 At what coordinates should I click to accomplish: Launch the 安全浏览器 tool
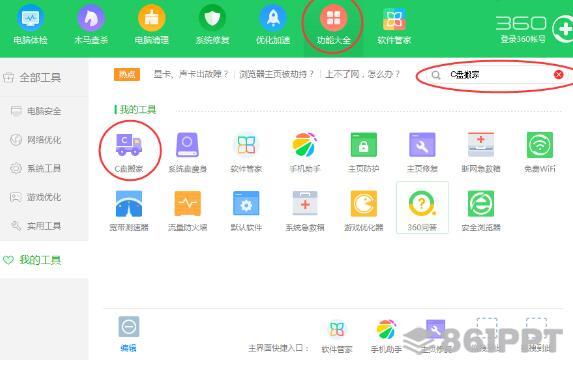point(481,211)
